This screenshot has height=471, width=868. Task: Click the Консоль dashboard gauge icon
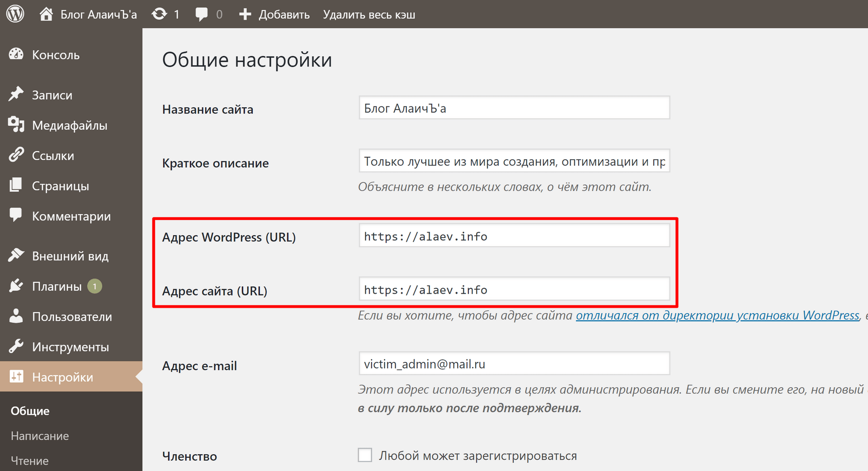point(16,54)
